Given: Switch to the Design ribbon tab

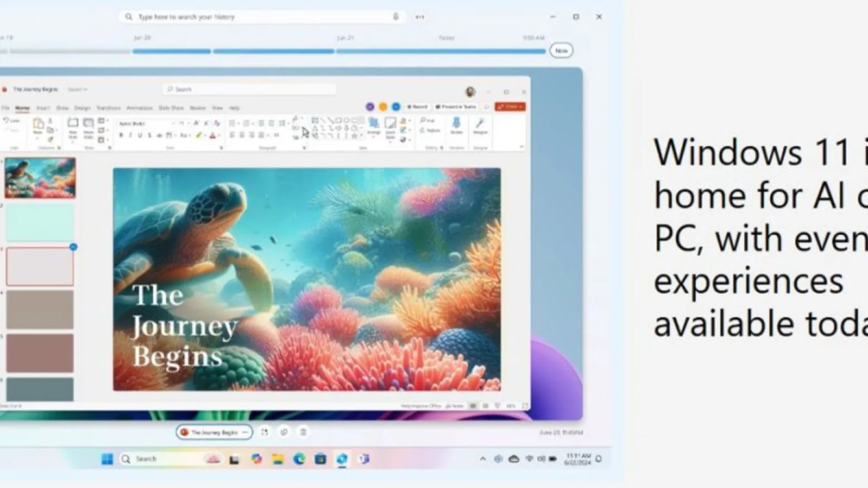Looking at the screenshot, I should pos(82,108).
